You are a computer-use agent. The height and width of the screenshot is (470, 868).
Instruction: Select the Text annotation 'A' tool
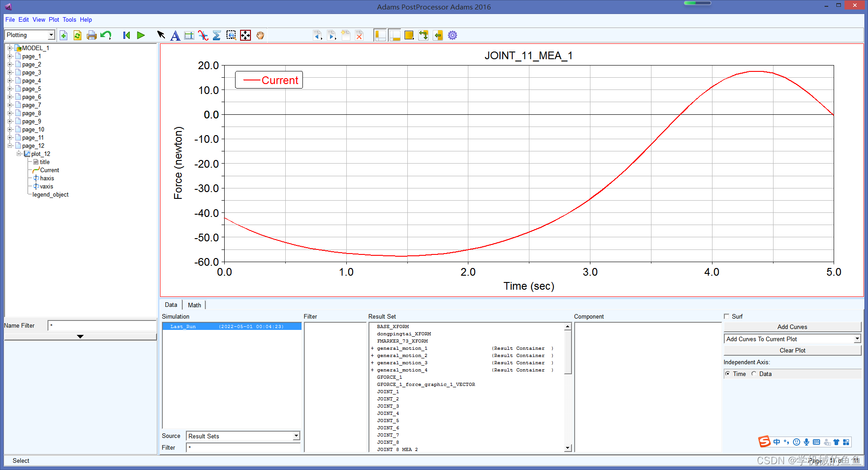(x=175, y=35)
